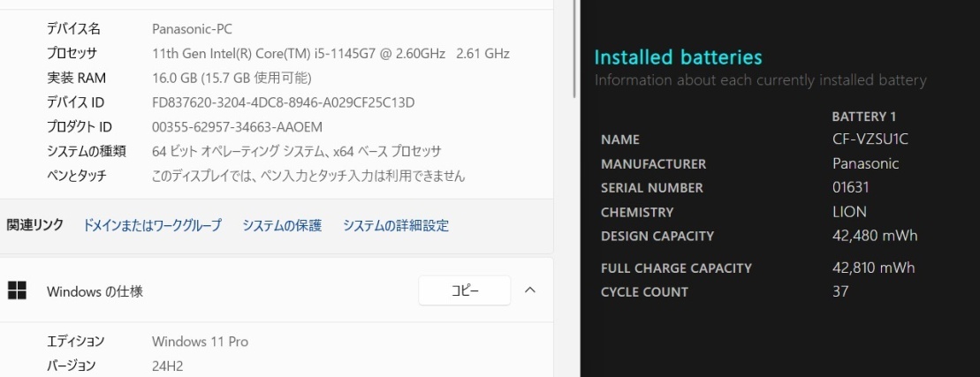This screenshot has height=377, width=980.
Task: Click the Windows logo icon beside Windows の仕様
Action: [x=17, y=290]
